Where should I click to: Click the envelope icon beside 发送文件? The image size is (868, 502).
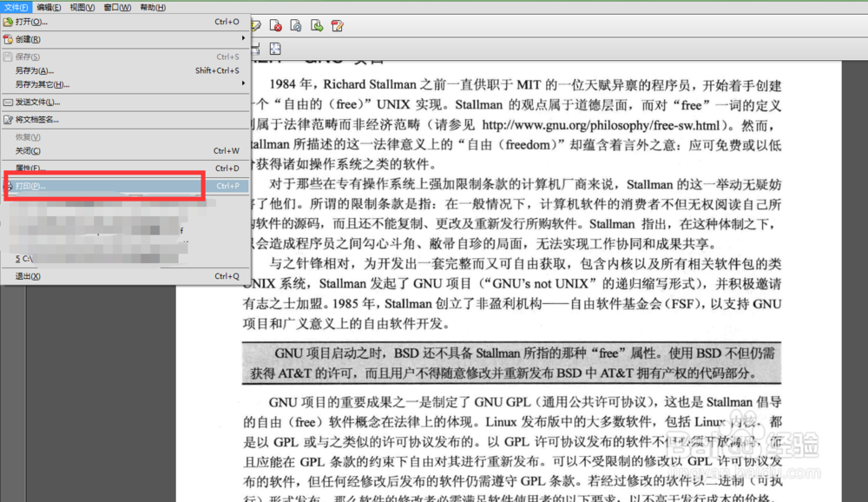(8, 102)
